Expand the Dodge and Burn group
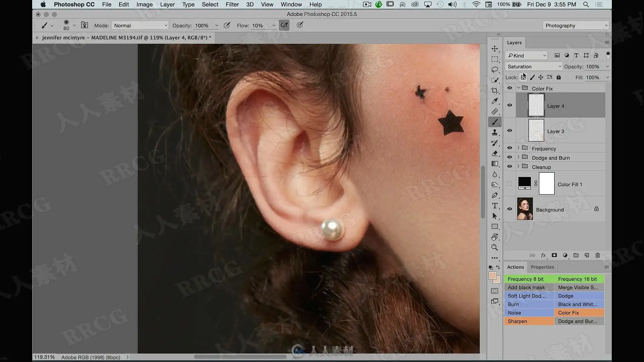644x362 pixels. 519,157
